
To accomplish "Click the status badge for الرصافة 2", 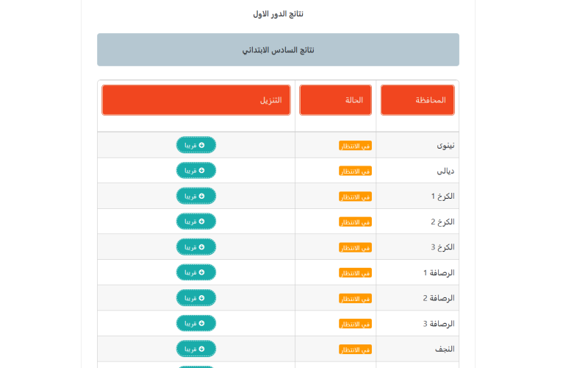I will 355,298.
